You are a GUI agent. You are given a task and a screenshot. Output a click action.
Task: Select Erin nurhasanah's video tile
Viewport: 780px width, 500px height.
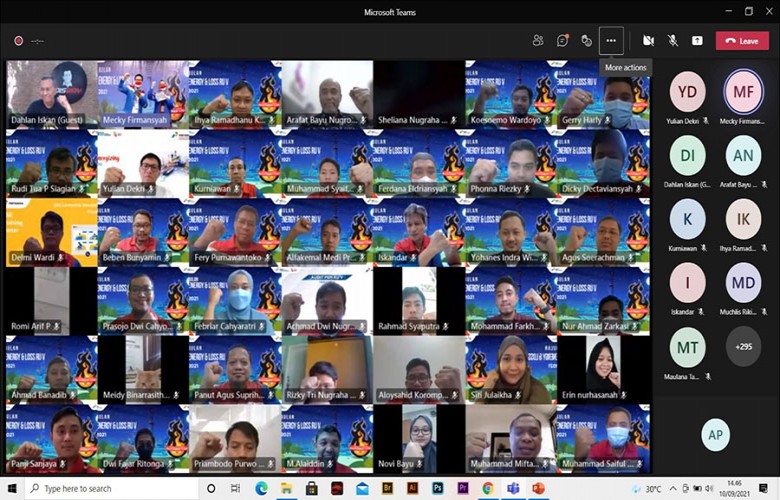point(603,370)
